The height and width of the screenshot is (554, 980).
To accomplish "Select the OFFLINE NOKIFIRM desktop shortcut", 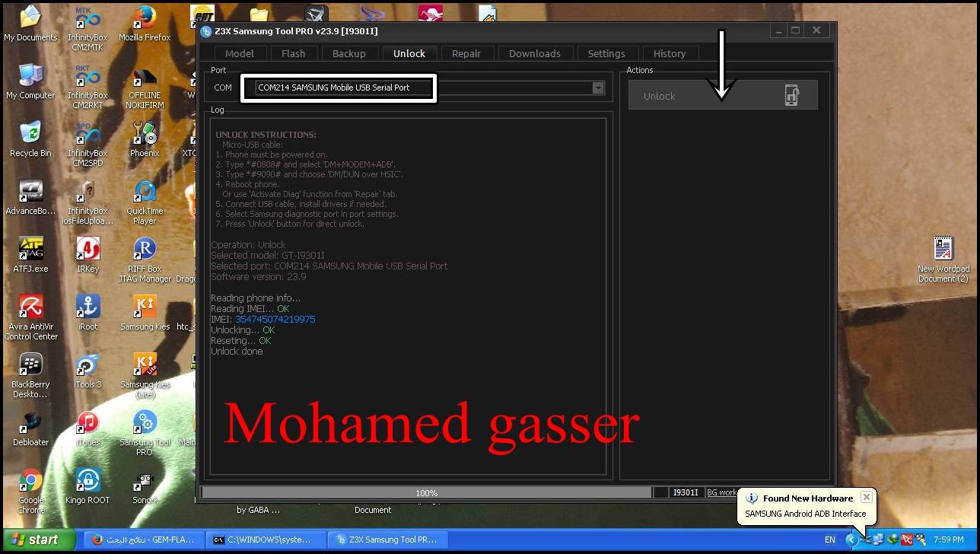I will (145, 85).
